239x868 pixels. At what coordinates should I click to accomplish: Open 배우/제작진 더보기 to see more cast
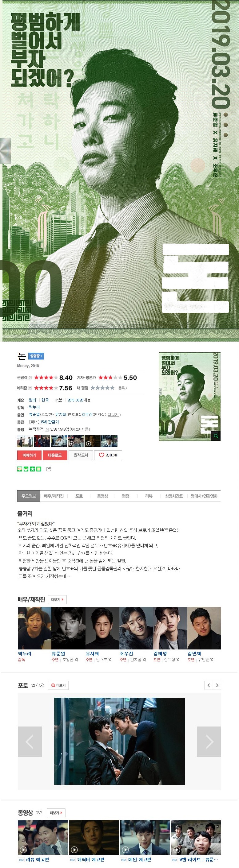58,599
